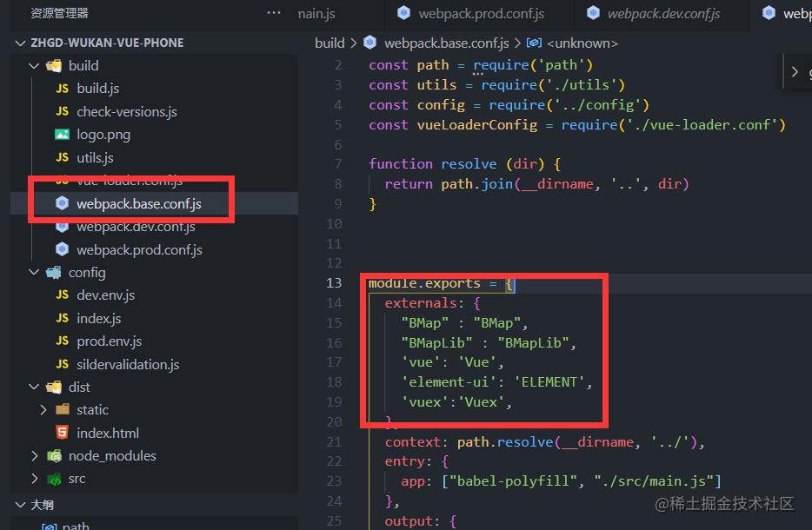Collapse the build folder chevron
The width and height of the screenshot is (812, 530).
(34, 66)
